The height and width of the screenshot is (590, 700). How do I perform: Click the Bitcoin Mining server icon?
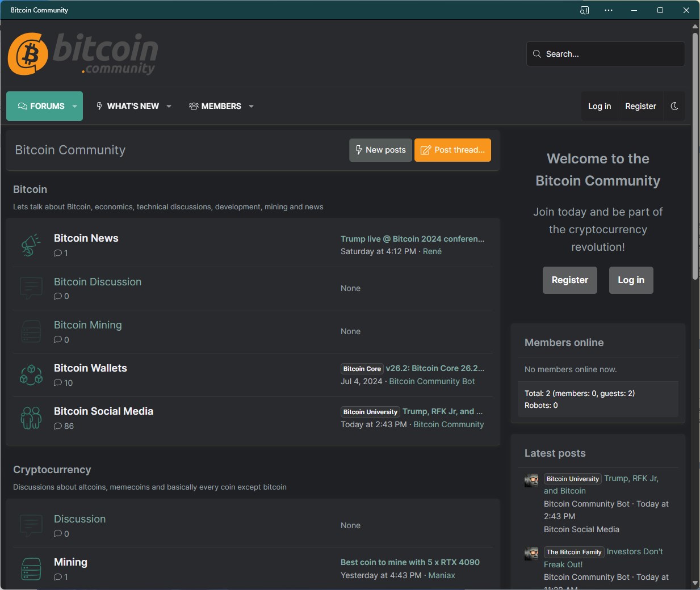(x=31, y=331)
